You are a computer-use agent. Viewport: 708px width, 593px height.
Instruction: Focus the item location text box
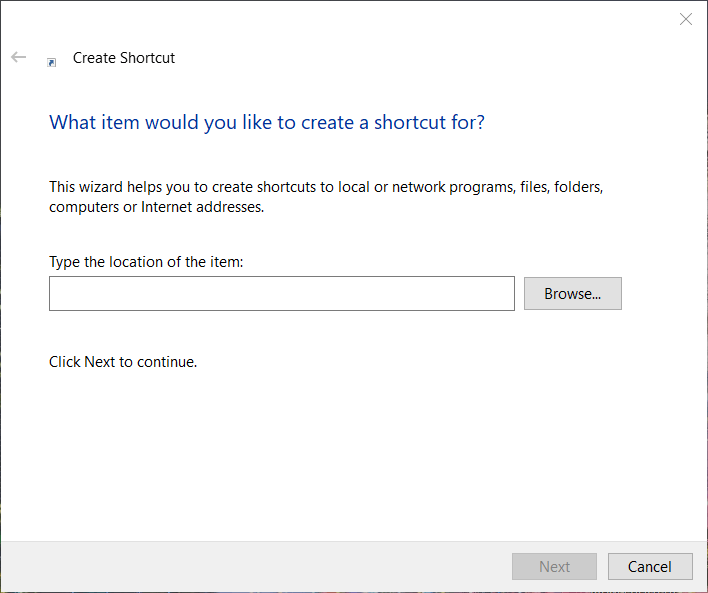coord(281,294)
